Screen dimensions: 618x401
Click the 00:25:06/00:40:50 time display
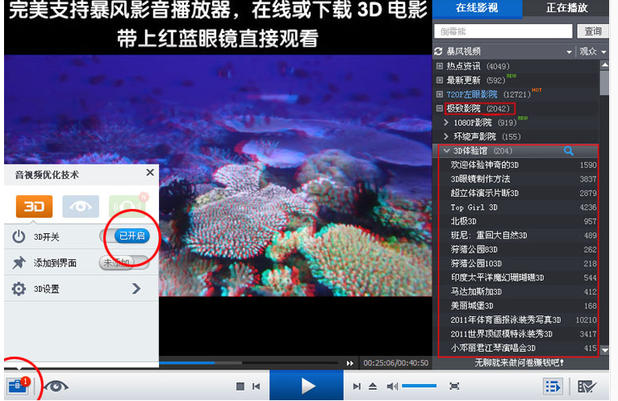[396, 363]
